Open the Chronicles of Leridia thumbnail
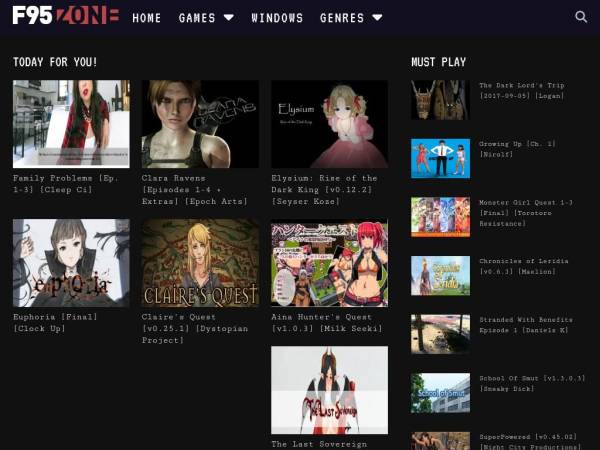The image size is (600, 450). (x=440, y=276)
